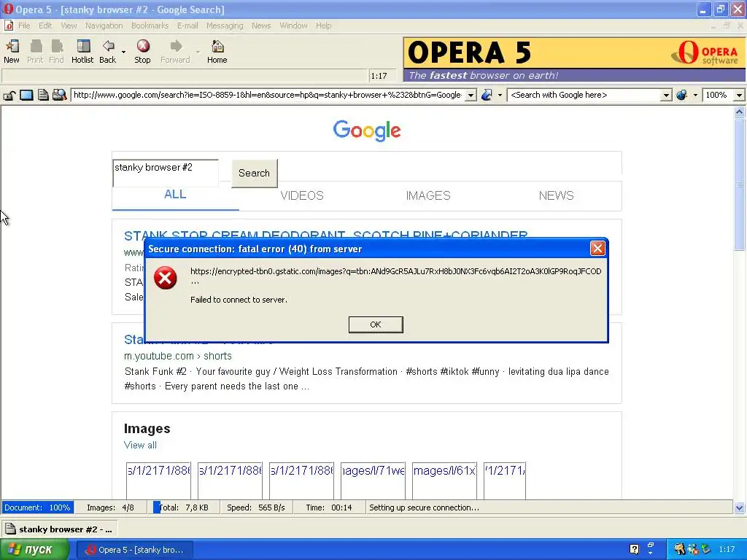
Task: Click the Opera 5 taskbar button
Action: [135, 550]
